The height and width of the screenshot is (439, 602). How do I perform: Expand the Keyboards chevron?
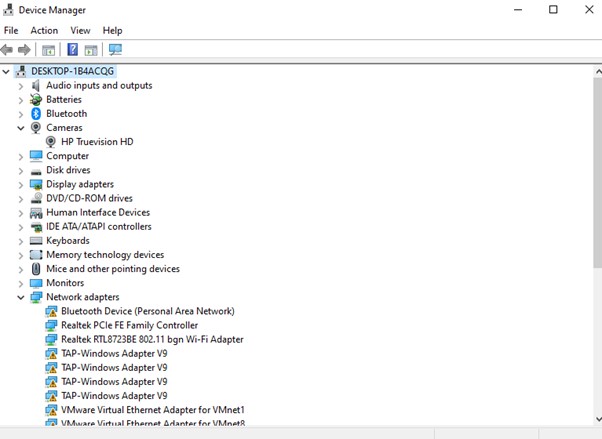click(21, 242)
